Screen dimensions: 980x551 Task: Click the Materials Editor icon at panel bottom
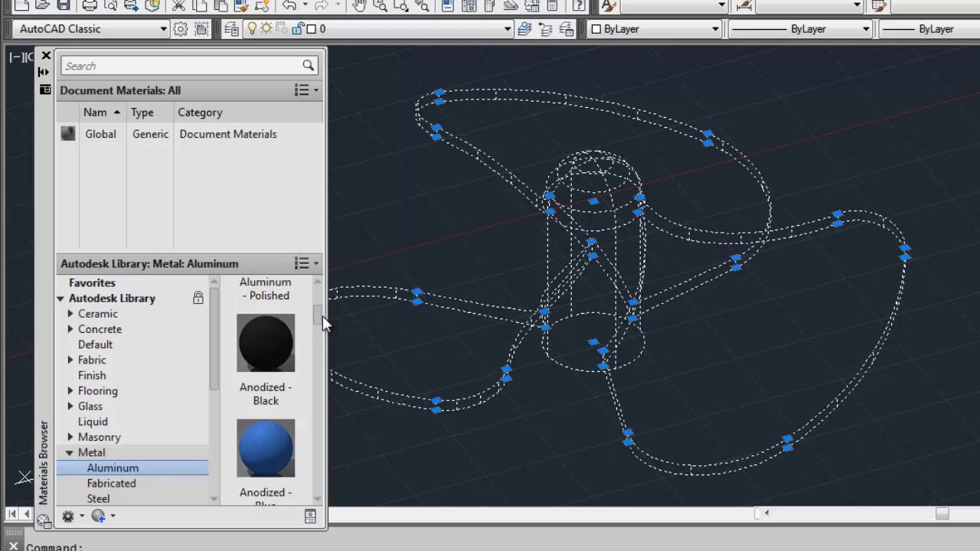(x=310, y=517)
